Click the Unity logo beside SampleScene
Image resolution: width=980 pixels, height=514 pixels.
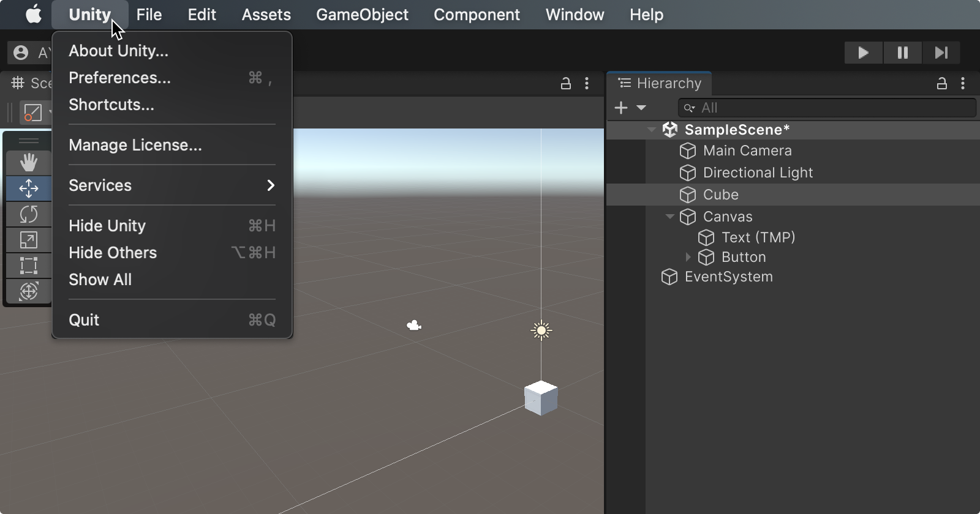pyautogui.click(x=670, y=130)
